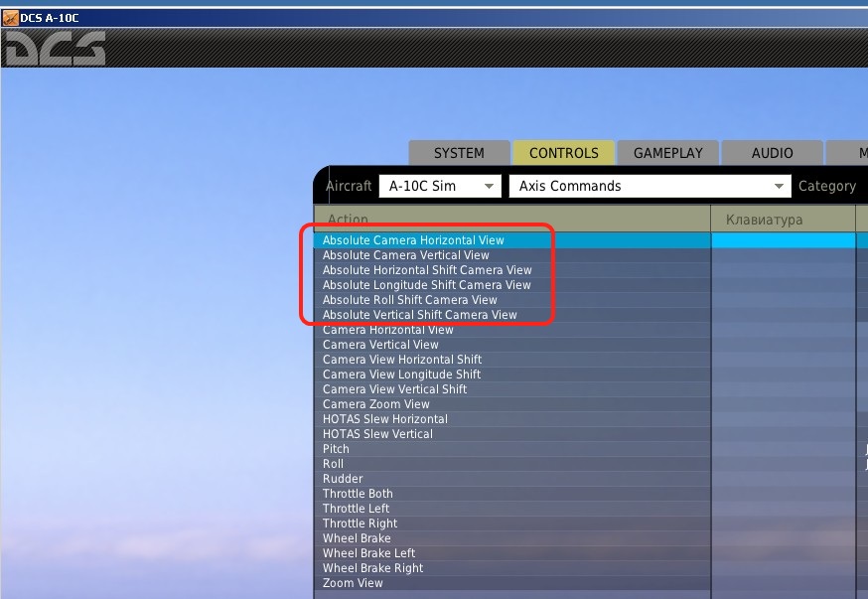
Task: Select Throttle Both row
Action: pyautogui.click(x=512, y=495)
